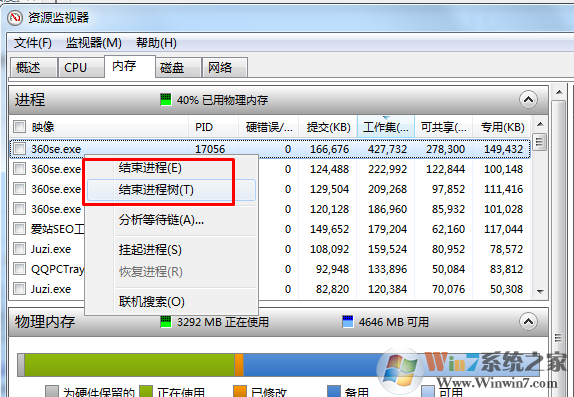
Task: Check the 360se.exe row with 120,128 commit
Action: [19, 209]
